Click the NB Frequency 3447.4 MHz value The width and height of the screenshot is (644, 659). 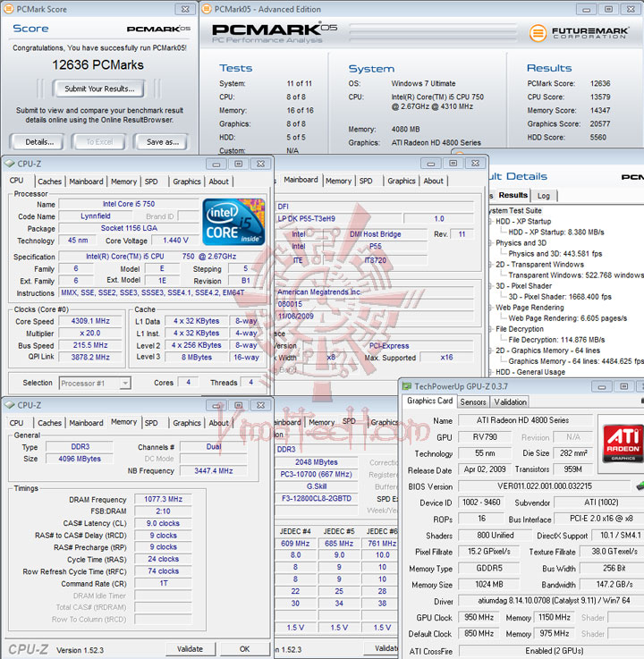tap(214, 470)
